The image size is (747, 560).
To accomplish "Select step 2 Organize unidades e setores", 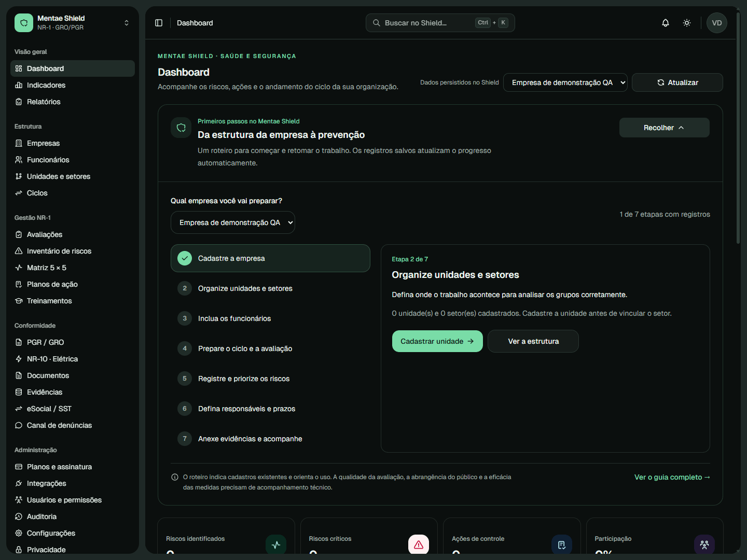I will [270, 288].
